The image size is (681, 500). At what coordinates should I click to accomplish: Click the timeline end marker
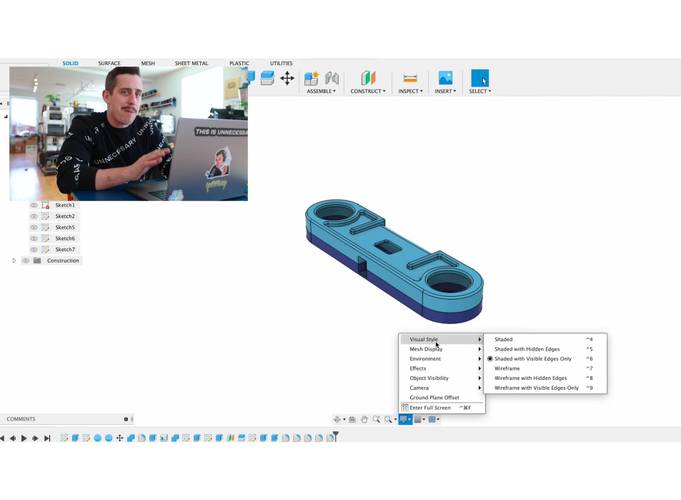tap(335, 436)
